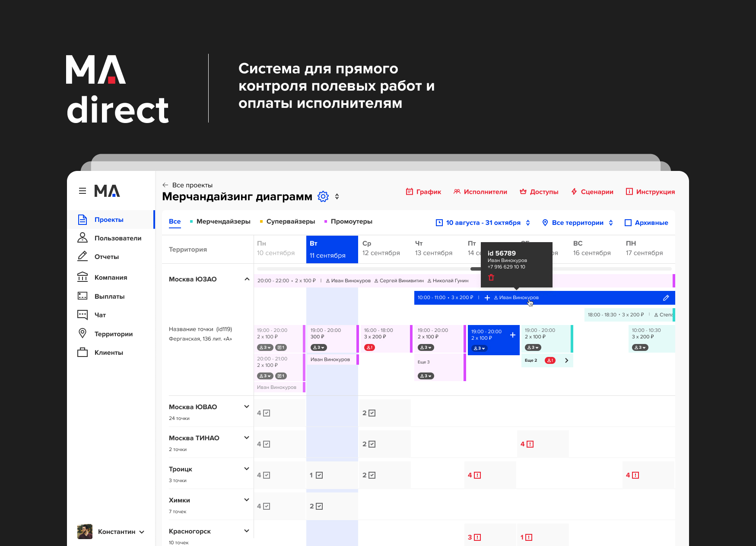Open the 20:00 - 22:00 shift bar
Viewport: 756px width, 546px height.
464,281
